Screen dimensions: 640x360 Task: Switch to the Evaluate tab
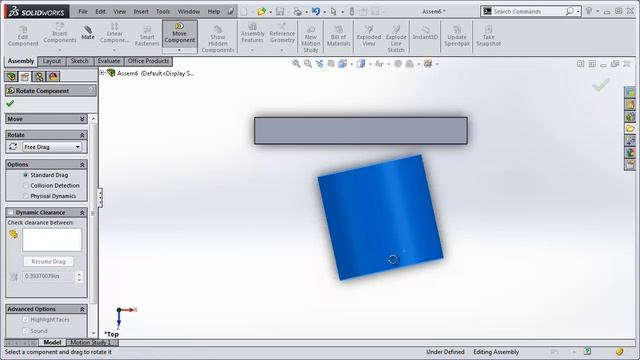coord(109,61)
